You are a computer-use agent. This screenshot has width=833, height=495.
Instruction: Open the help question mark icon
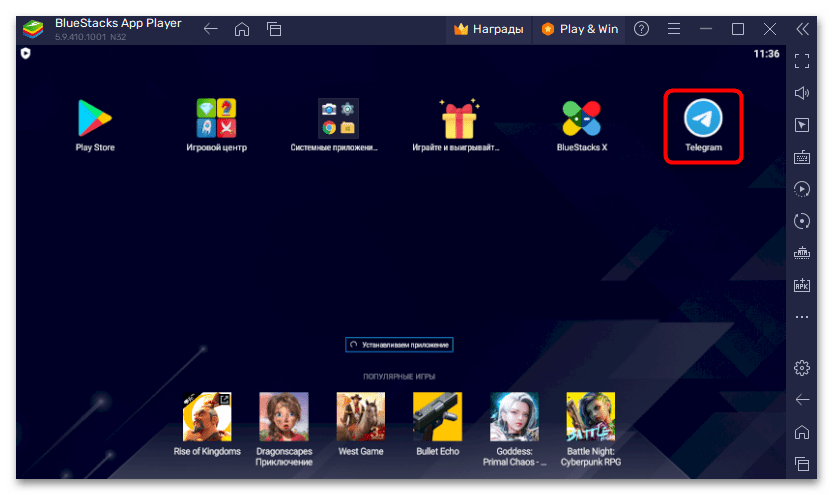pos(641,29)
